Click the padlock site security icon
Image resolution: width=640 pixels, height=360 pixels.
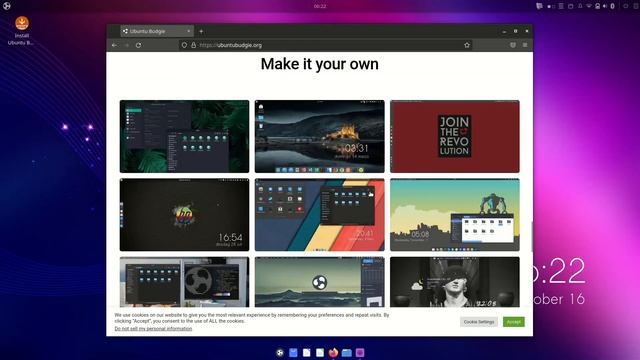(x=193, y=45)
